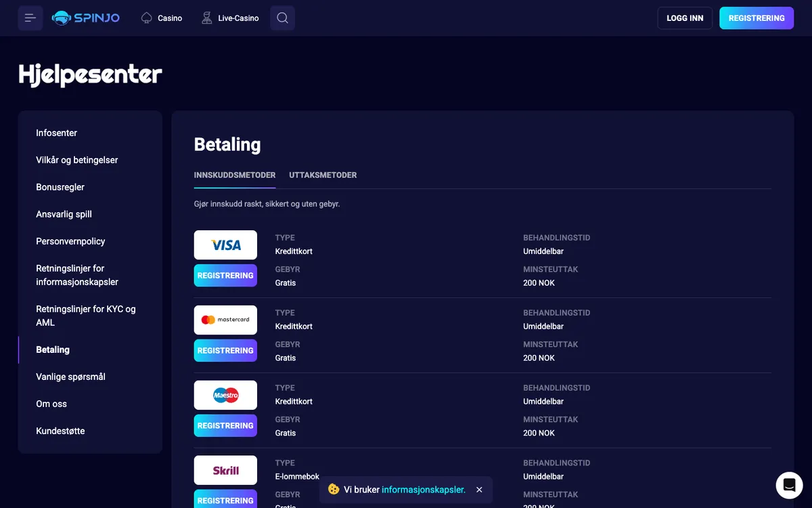Click Skrill's E-lommebok type value

(297, 477)
